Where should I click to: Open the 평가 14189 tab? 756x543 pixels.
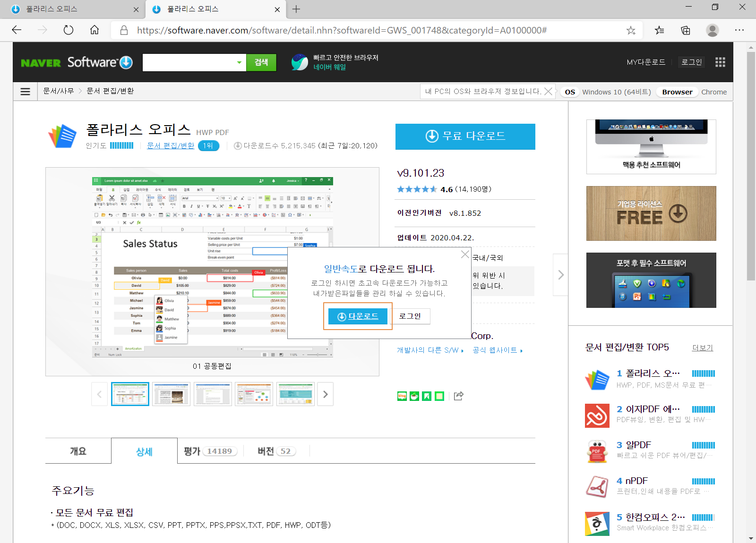(x=210, y=451)
